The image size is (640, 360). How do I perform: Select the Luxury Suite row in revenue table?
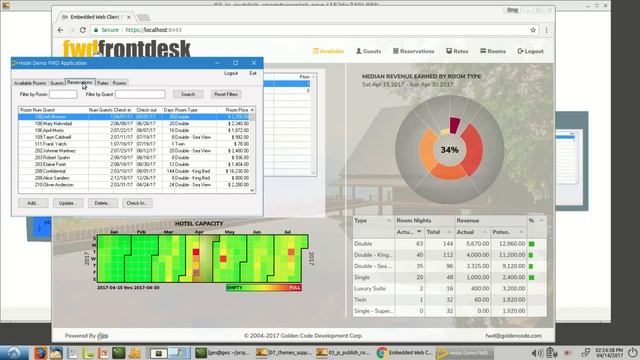click(x=449, y=289)
